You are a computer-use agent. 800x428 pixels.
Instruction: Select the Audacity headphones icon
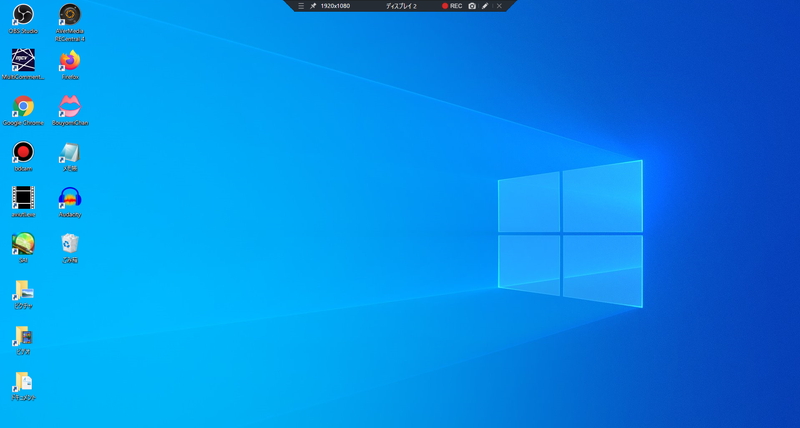[x=70, y=202]
